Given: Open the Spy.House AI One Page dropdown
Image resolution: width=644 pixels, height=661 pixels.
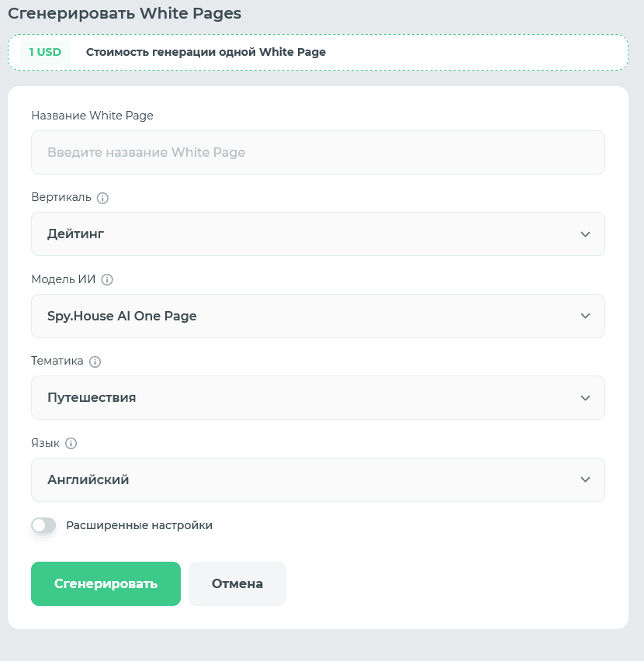Looking at the screenshot, I should [318, 316].
